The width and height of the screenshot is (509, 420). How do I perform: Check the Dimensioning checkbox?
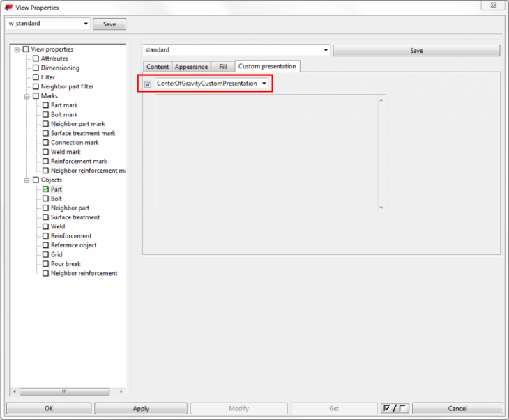tap(36, 68)
